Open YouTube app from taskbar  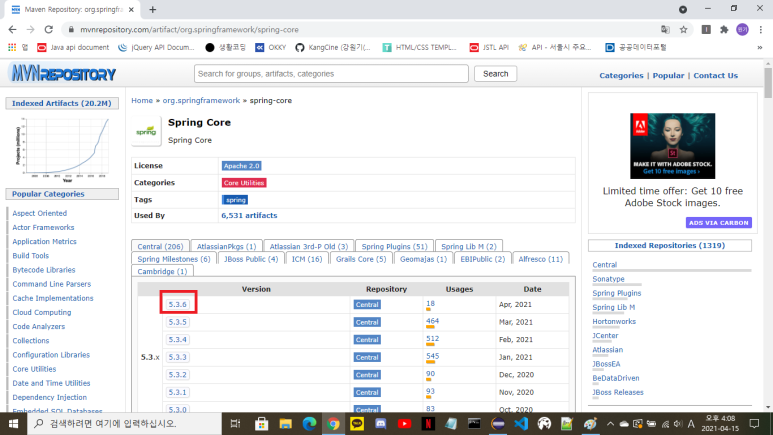(x=404, y=424)
